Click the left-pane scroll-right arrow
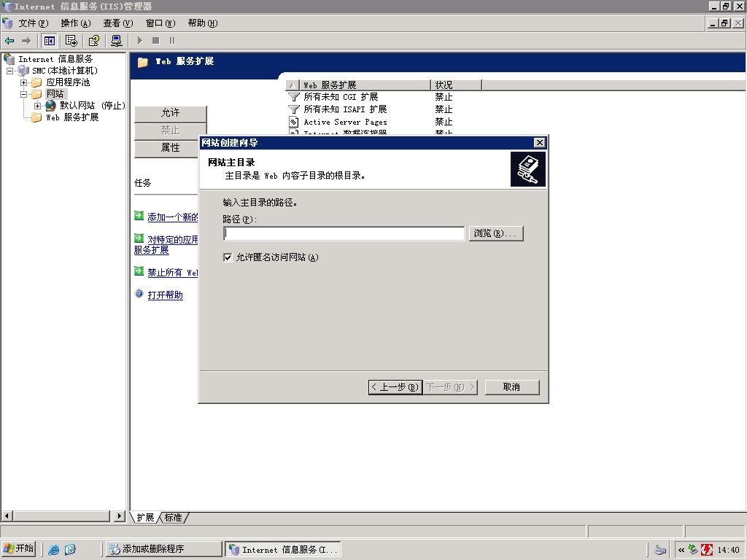Screen dimensions: 747x560 [x=120, y=516]
